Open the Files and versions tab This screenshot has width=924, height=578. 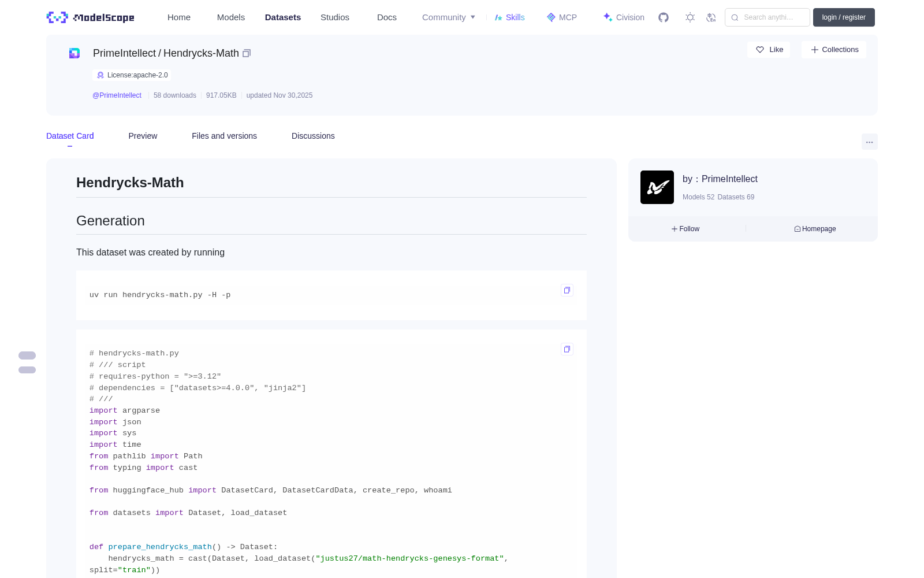coord(224,136)
